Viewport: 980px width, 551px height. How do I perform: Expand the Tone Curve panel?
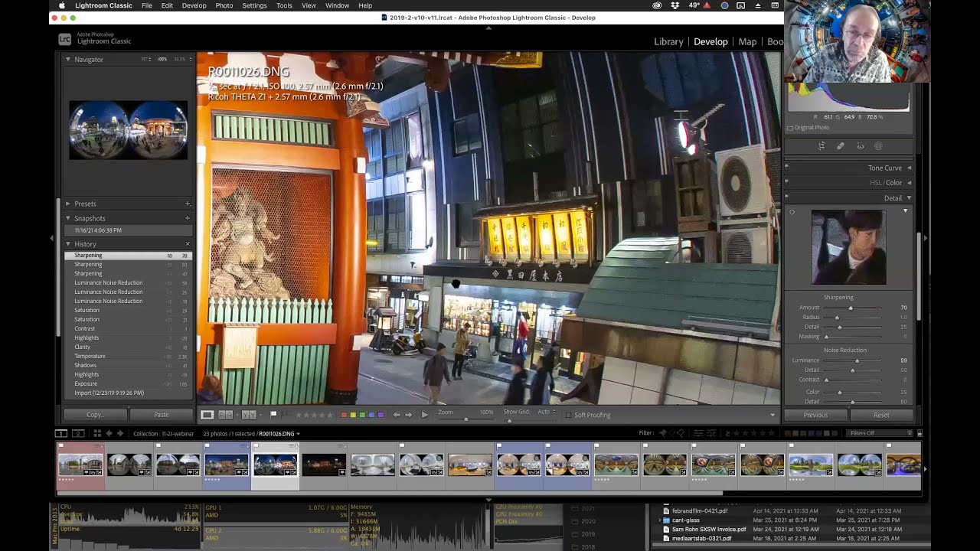point(884,168)
